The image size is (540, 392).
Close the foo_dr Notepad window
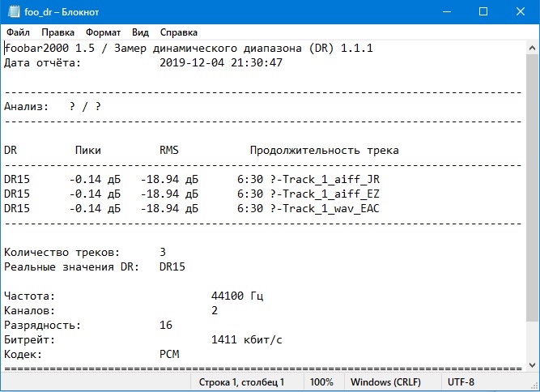(521, 11)
